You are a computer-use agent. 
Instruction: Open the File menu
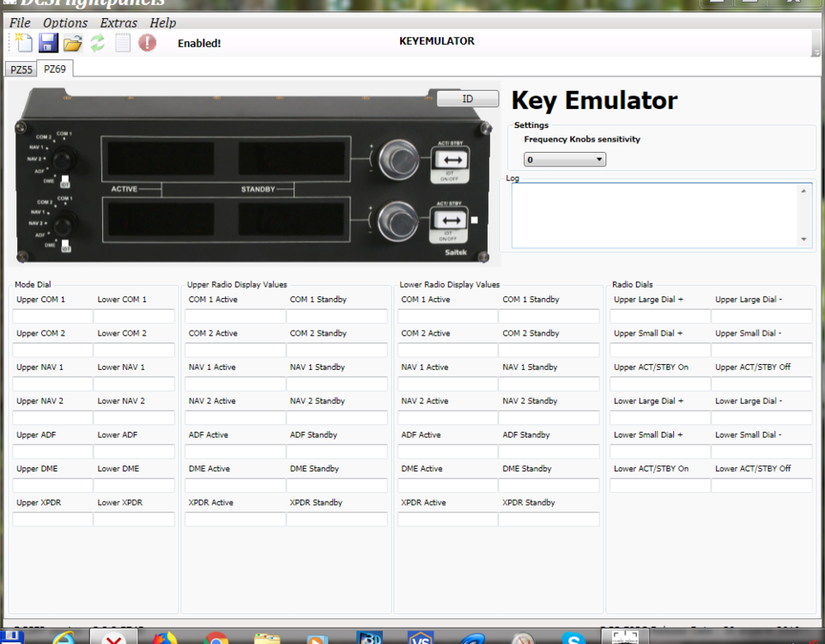point(20,22)
